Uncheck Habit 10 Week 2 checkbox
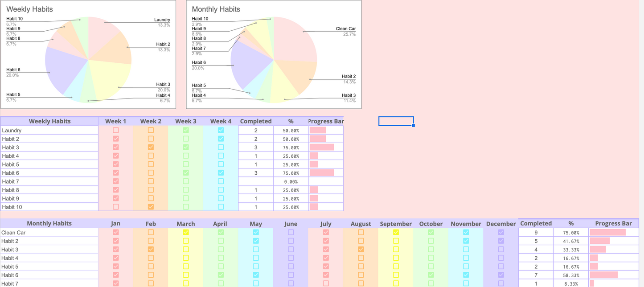 [151, 207]
